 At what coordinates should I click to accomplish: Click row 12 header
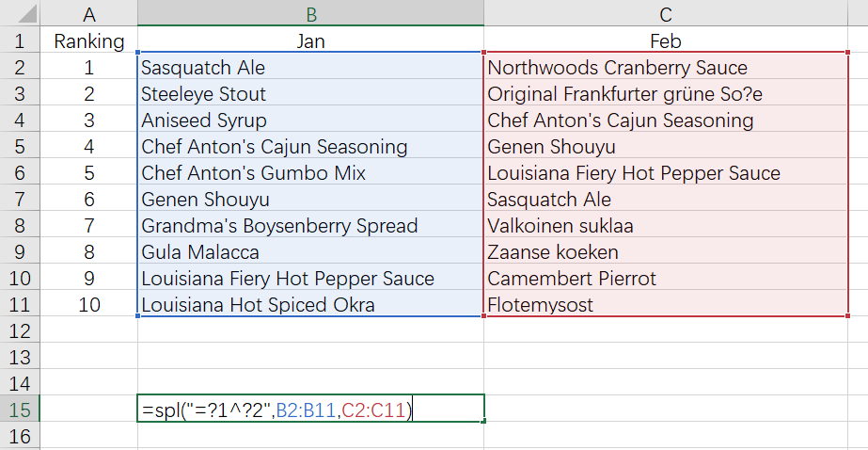21,331
